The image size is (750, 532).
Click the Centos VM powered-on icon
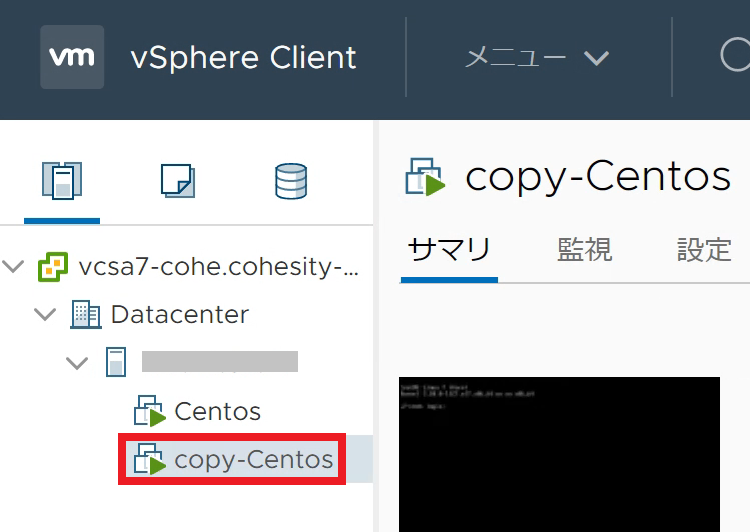149,410
